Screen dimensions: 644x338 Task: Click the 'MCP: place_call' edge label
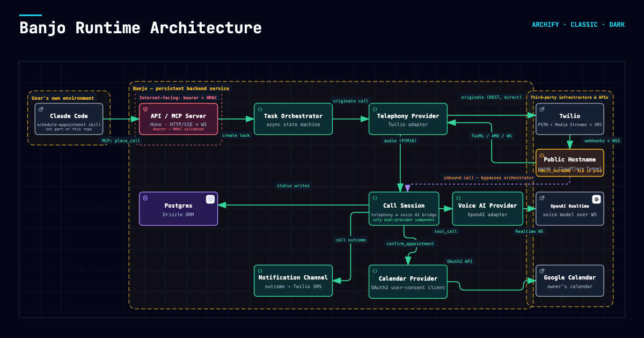tap(121, 141)
